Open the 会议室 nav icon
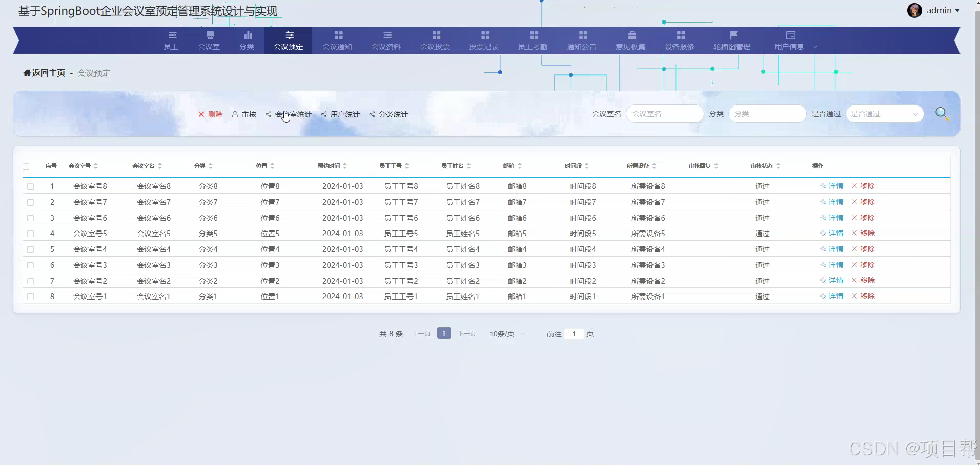 coord(210,35)
